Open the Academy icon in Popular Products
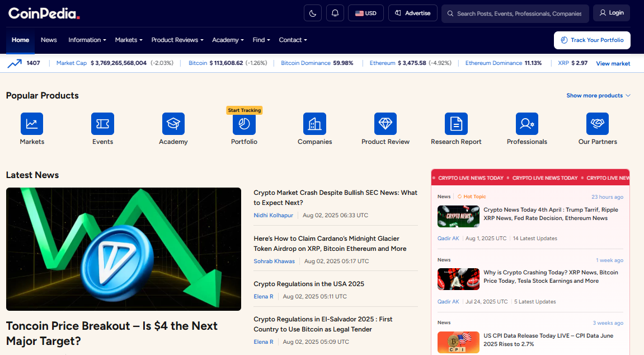644x355 pixels. click(x=173, y=124)
